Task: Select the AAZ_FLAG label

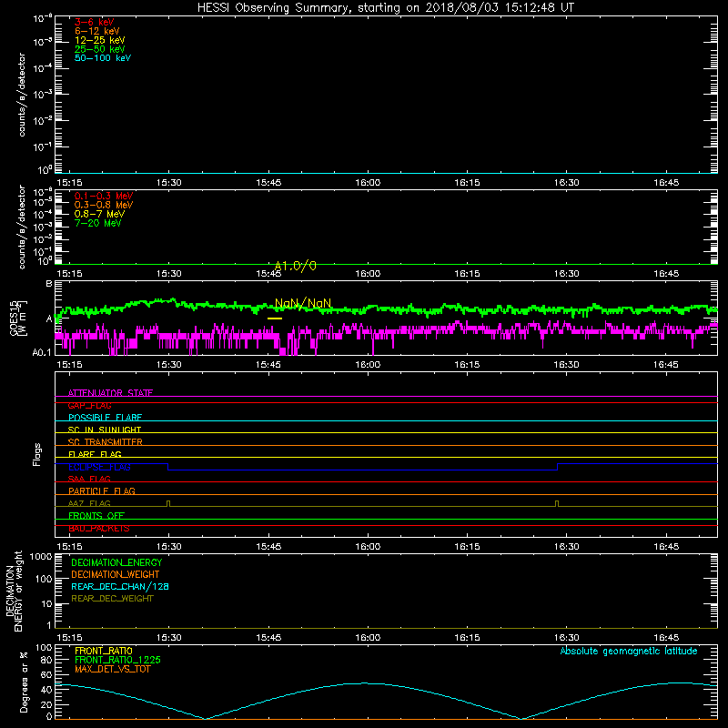Action: click(x=89, y=503)
